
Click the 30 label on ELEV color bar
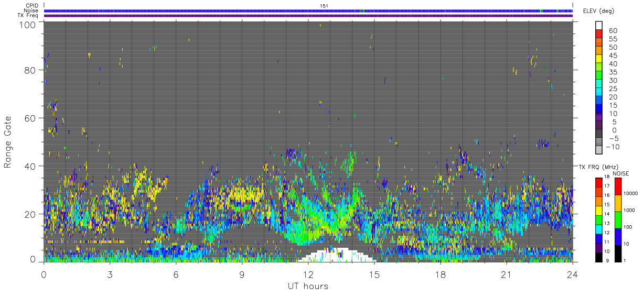(613, 81)
